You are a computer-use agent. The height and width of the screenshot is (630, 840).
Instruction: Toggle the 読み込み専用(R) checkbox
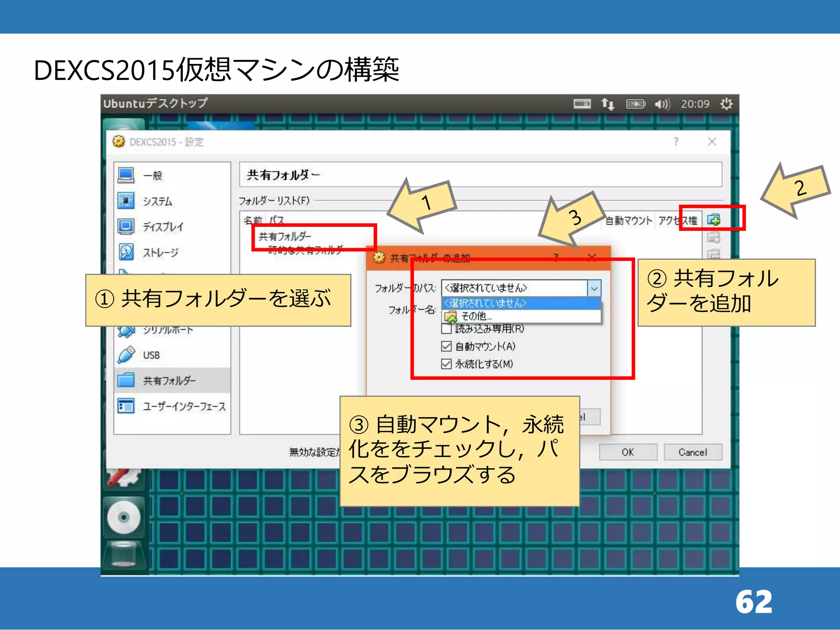pos(446,329)
